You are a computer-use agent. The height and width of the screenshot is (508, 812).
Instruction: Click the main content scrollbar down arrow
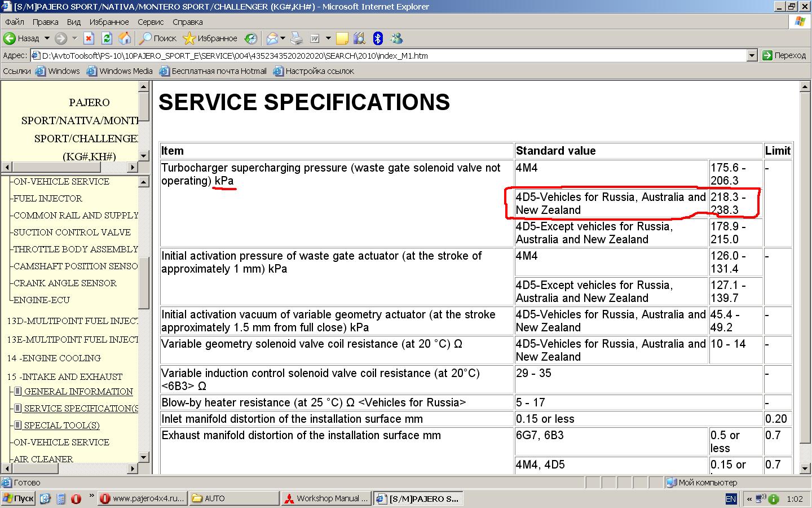click(805, 468)
